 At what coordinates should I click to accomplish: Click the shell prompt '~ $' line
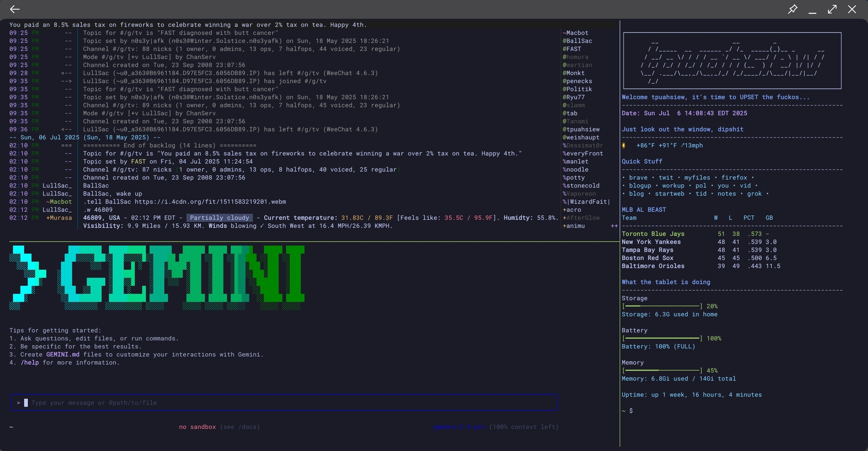tap(627, 410)
